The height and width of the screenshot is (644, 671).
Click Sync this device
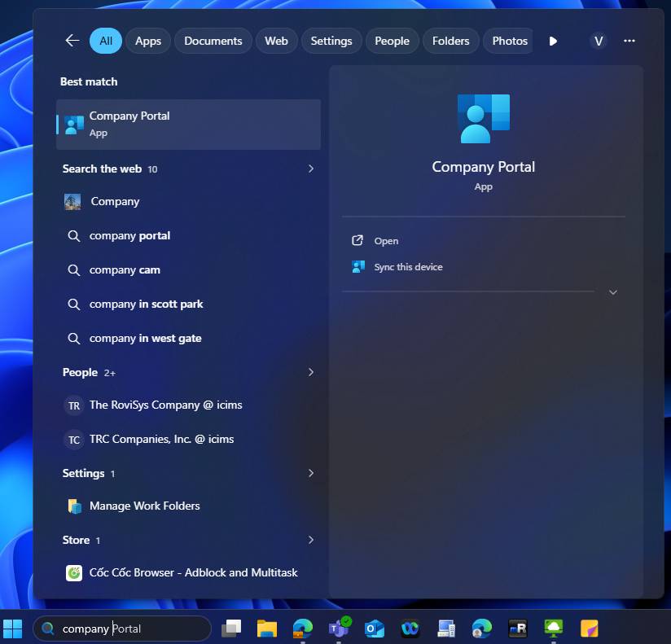tap(408, 267)
